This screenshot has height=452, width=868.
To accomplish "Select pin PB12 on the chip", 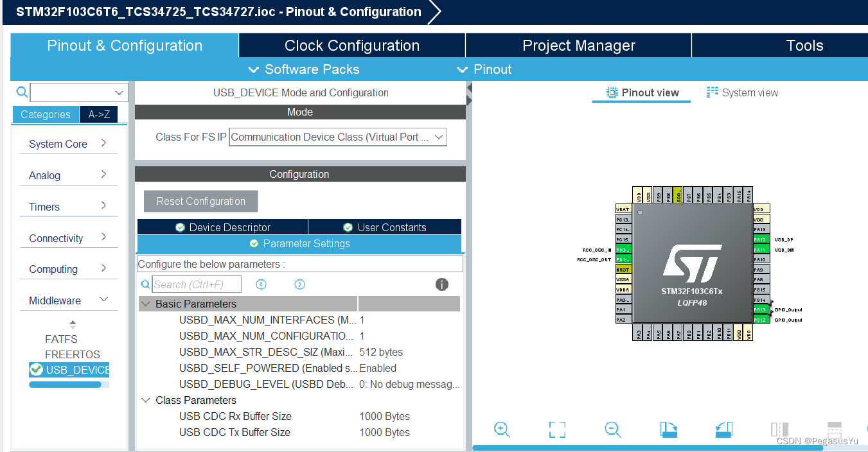I will click(x=761, y=320).
